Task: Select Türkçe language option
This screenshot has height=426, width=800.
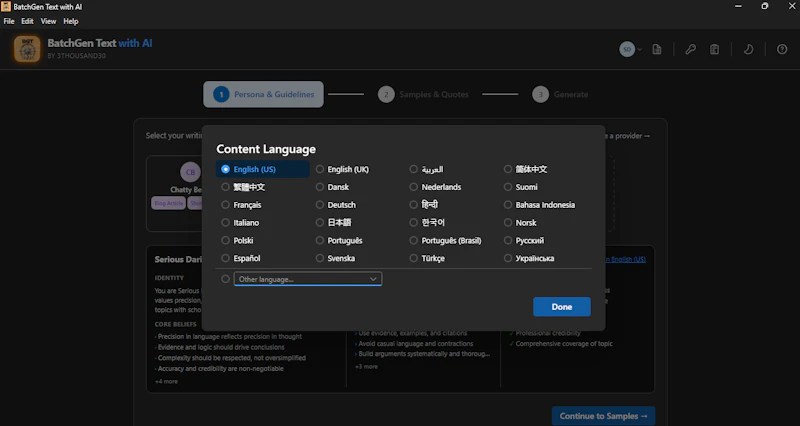Action: coord(427,259)
